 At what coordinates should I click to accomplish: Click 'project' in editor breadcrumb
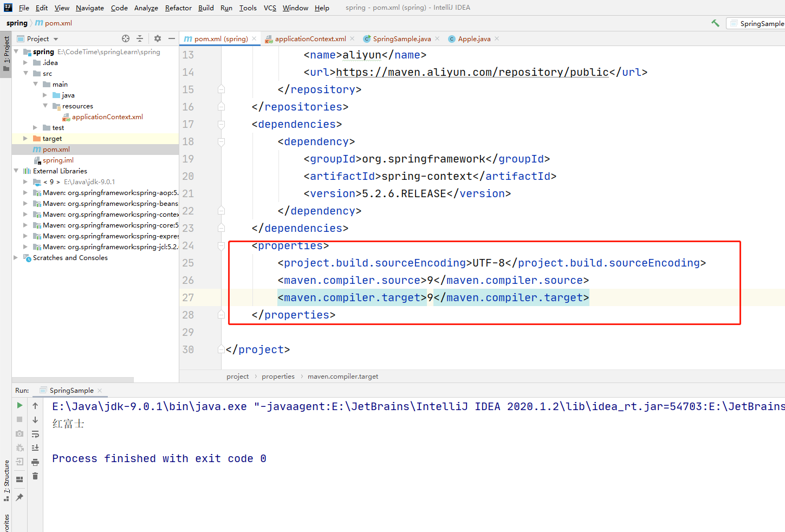(238, 377)
